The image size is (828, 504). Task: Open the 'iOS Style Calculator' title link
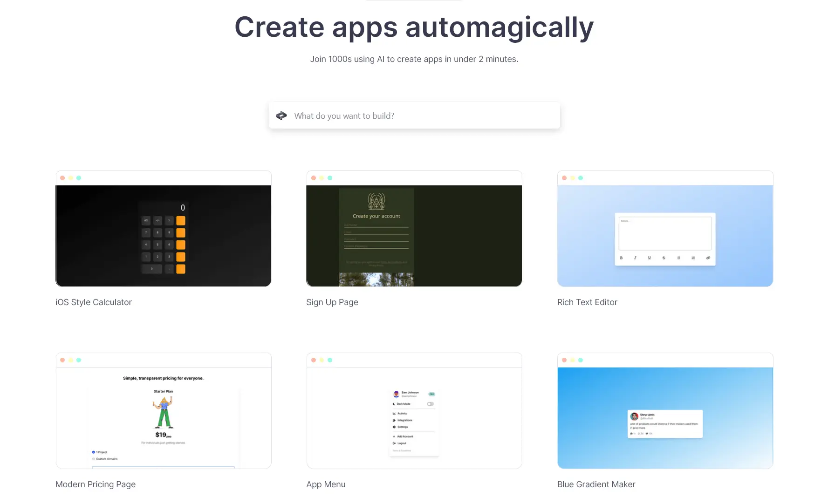point(94,302)
